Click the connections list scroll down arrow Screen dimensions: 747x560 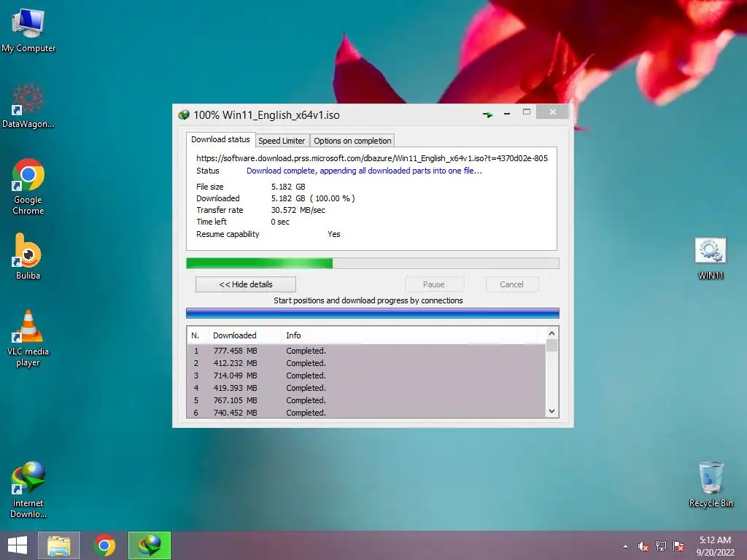pyautogui.click(x=551, y=411)
